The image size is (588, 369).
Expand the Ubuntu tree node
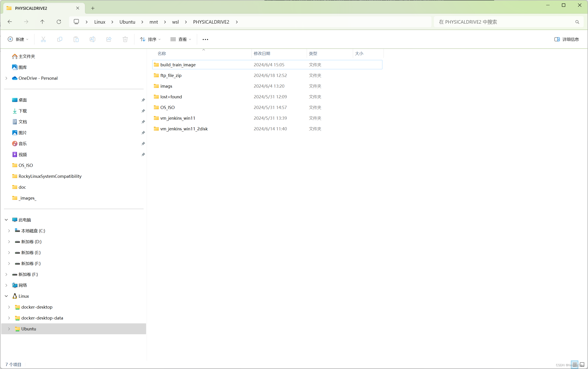[9, 329]
